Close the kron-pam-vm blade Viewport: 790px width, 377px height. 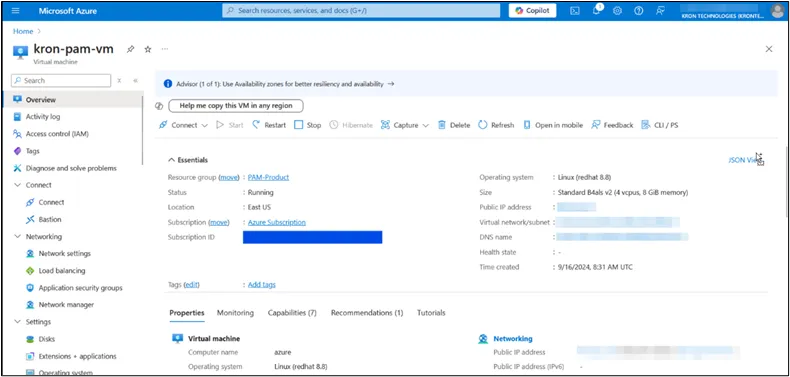[769, 49]
